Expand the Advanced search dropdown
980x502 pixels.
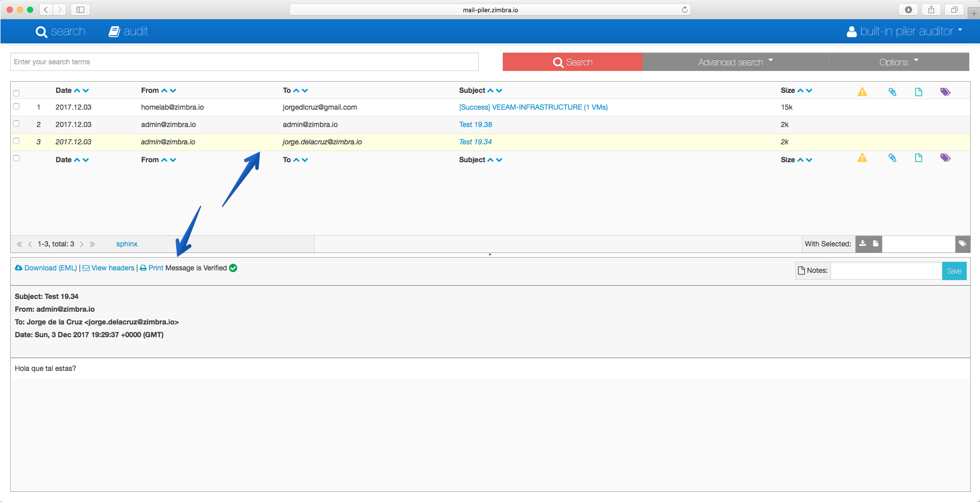click(x=736, y=62)
